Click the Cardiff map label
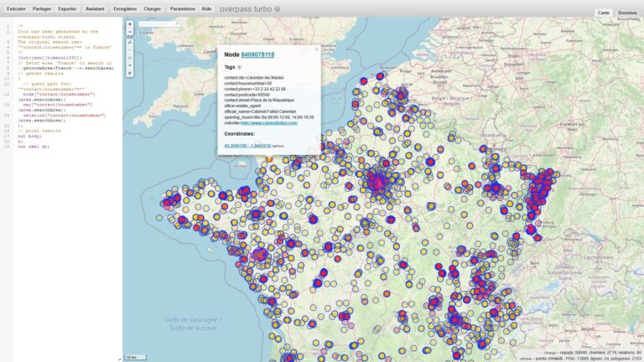This screenshot has width=644, height=362. pos(210,52)
